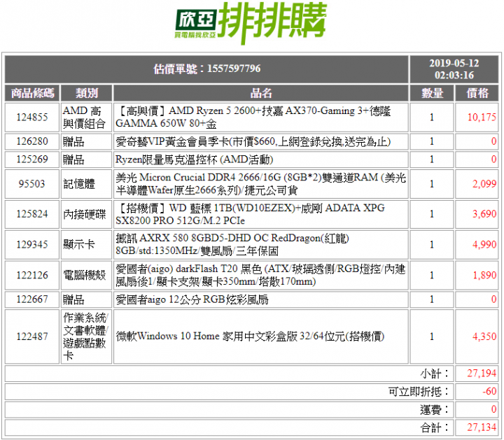Click the price 2,099
The width and height of the screenshot is (504, 440).
pyautogui.click(x=484, y=184)
